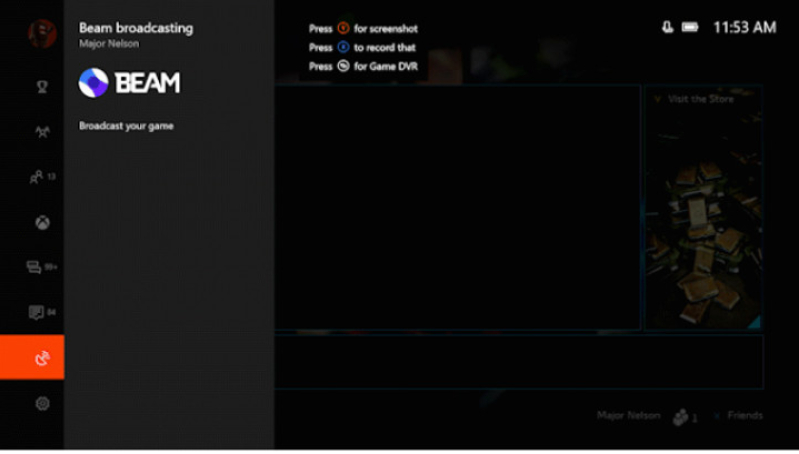
Task: Open the Notifications tab in the sidebar
Action: [42, 312]
